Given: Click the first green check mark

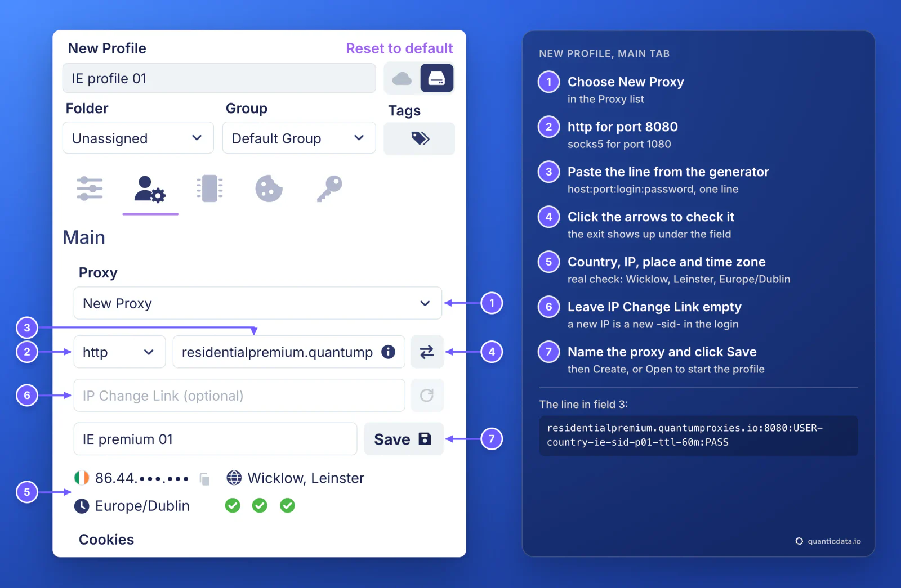Looking at the screenshot, I should (x=233, y=506).
